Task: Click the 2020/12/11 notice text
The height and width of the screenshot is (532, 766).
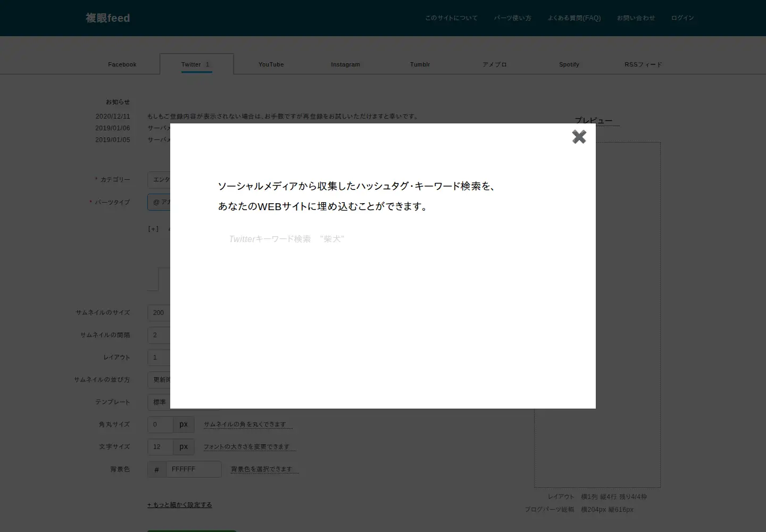Action: point(283,117)
